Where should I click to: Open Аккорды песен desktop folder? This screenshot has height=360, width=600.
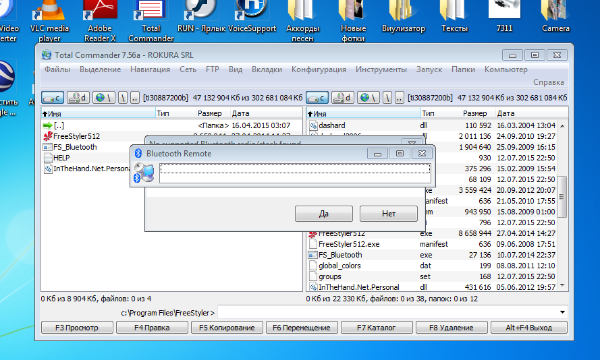[x=303, y=21]
